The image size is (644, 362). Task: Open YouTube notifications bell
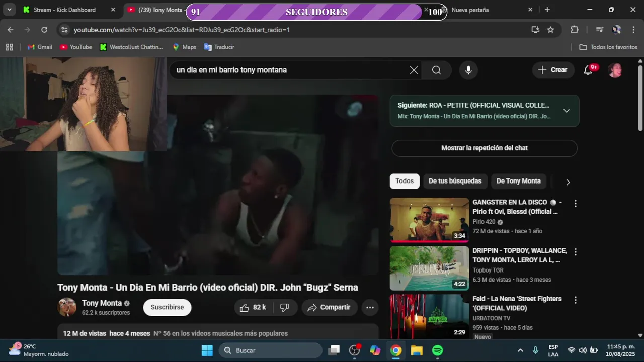(588, 70)
